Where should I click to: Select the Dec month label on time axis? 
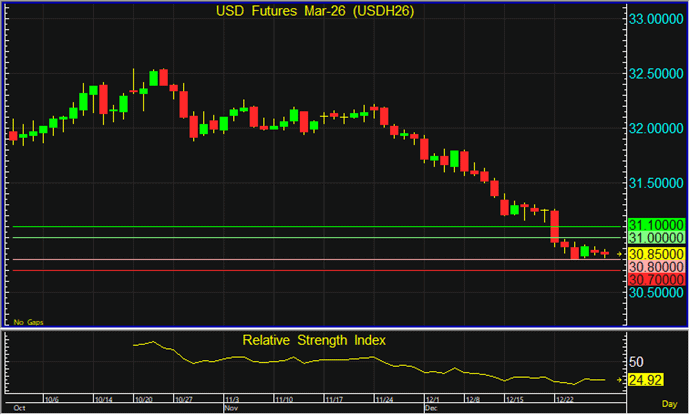tap(432, 408)
